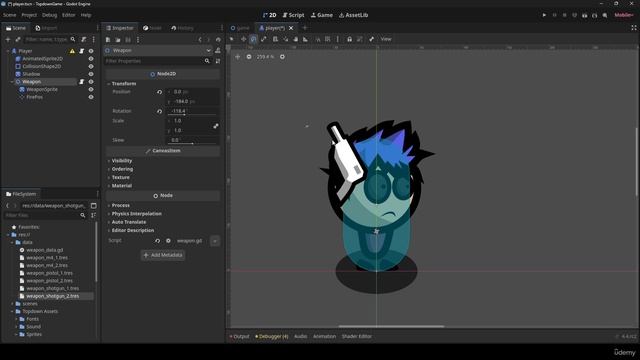Select the Rotate mode tool
The height and width of the screenshot is (360, 640).
[253, 39]
